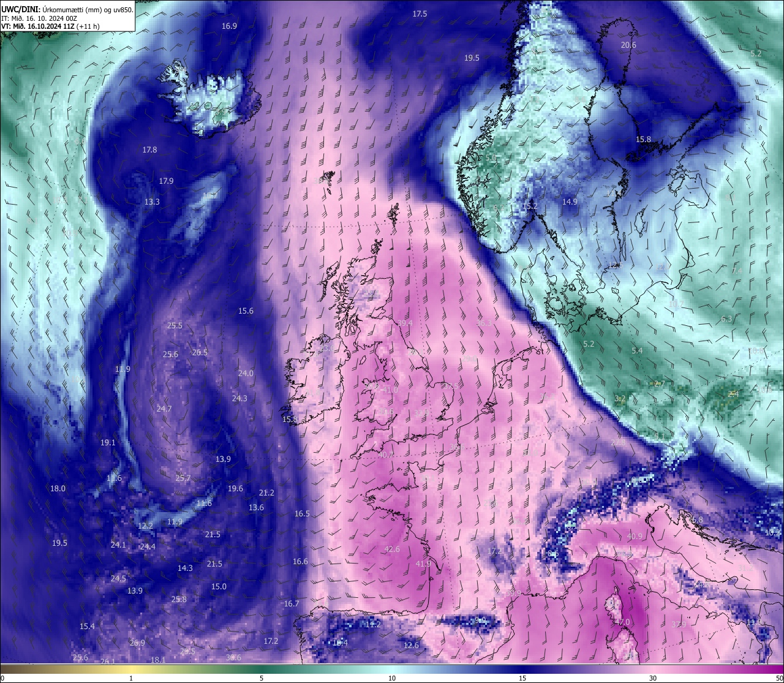
Task: Click the 15.0 value on the map
Action: point(219,587)
